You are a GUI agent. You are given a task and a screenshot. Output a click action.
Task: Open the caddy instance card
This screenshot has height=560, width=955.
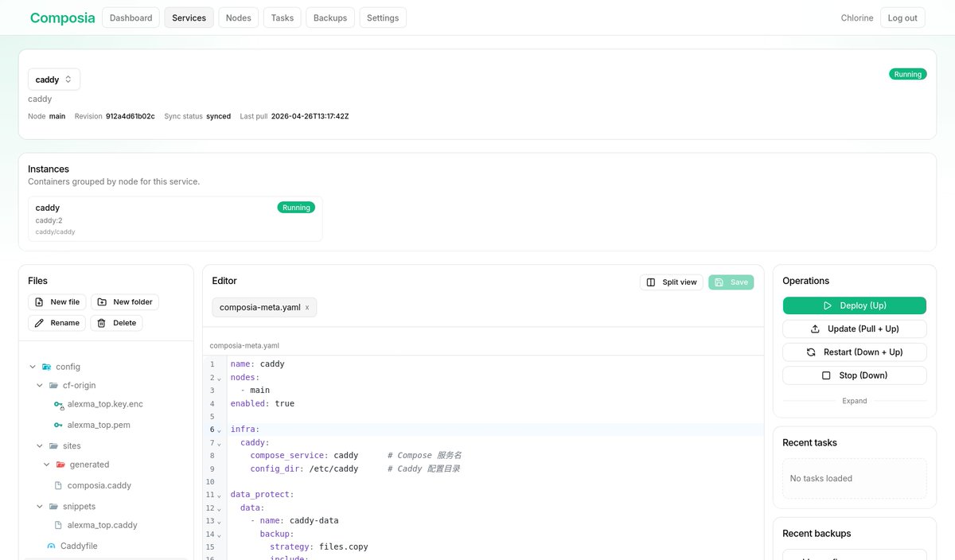point(175,219)
